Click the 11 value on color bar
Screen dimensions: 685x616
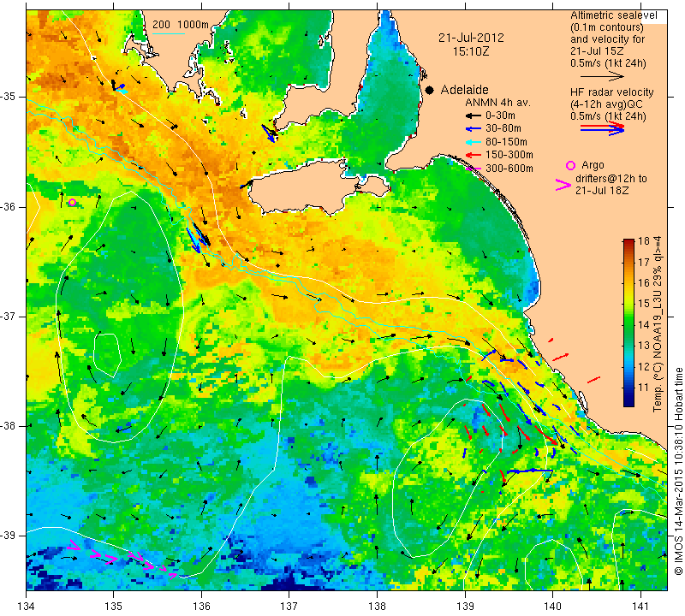644,388
